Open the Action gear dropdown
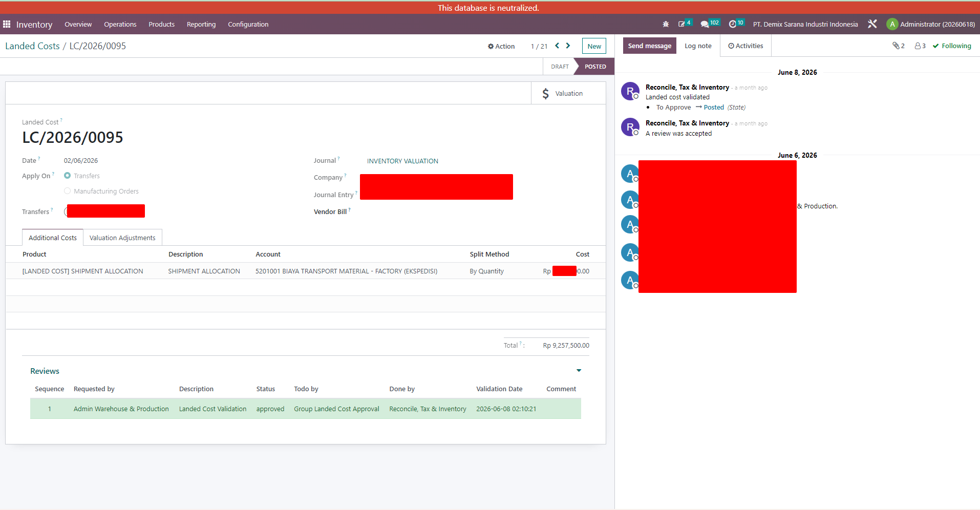 pos(501,46)
